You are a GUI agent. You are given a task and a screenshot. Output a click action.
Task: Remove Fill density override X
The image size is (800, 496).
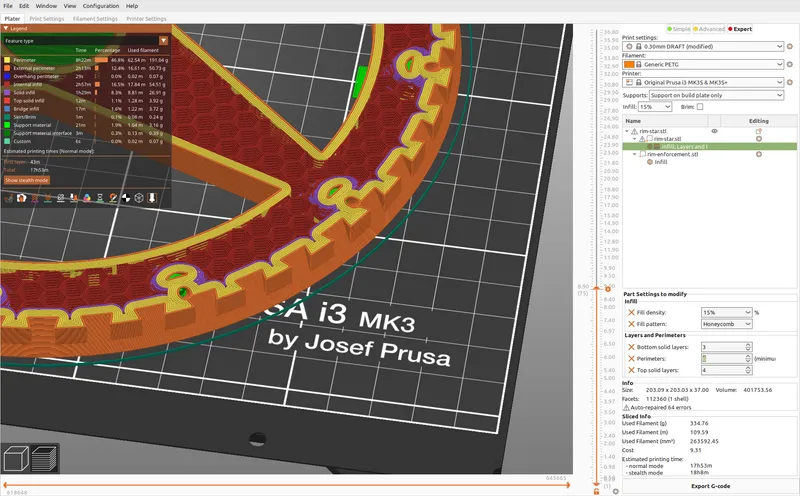(631, 312)
